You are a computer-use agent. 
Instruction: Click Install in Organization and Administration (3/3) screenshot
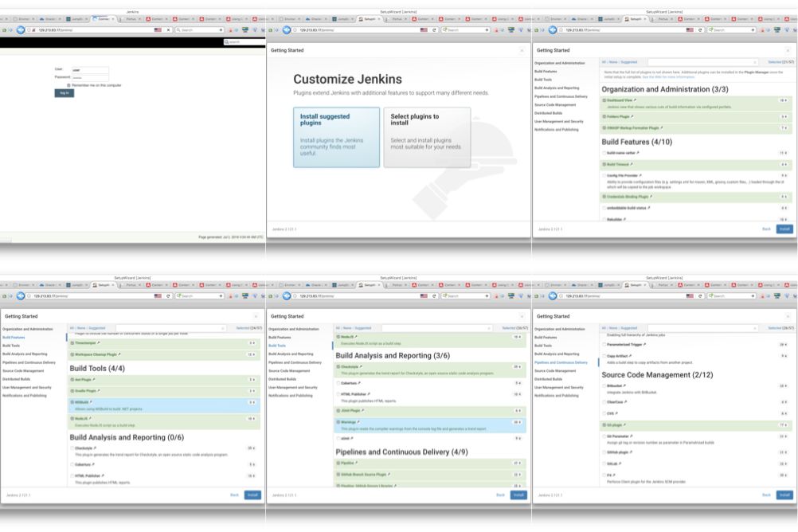click(784, 229)
